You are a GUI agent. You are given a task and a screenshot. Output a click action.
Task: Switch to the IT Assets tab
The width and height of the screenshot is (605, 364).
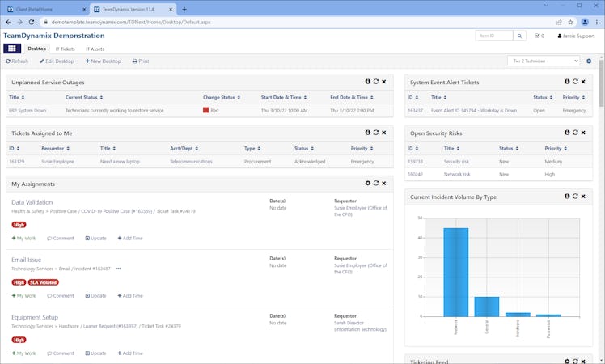pos(95,49)
